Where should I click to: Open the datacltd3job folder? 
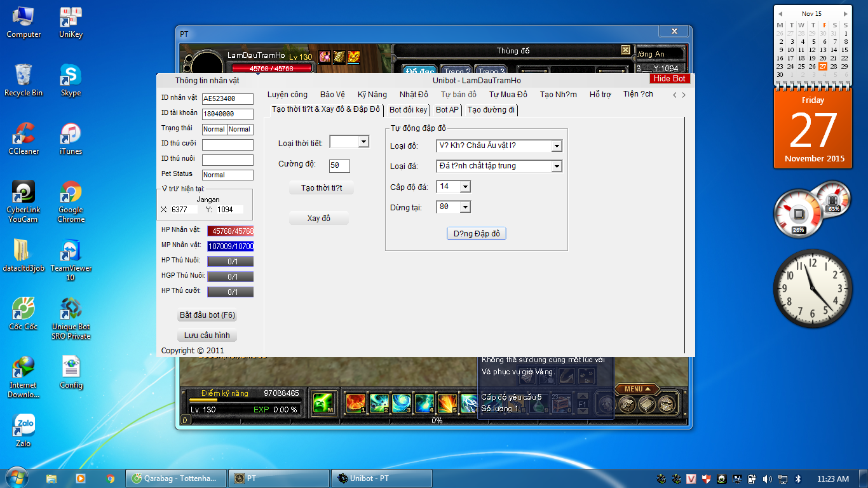coord(24,255)
